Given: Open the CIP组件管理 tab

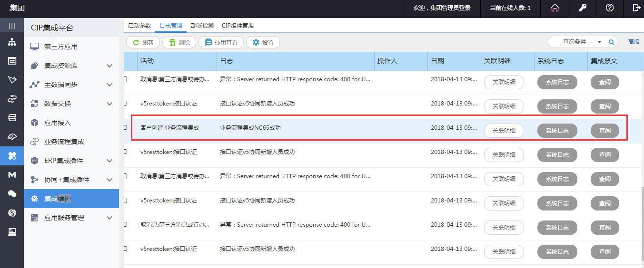Looking at the screenshot, I should pos(238,26).
